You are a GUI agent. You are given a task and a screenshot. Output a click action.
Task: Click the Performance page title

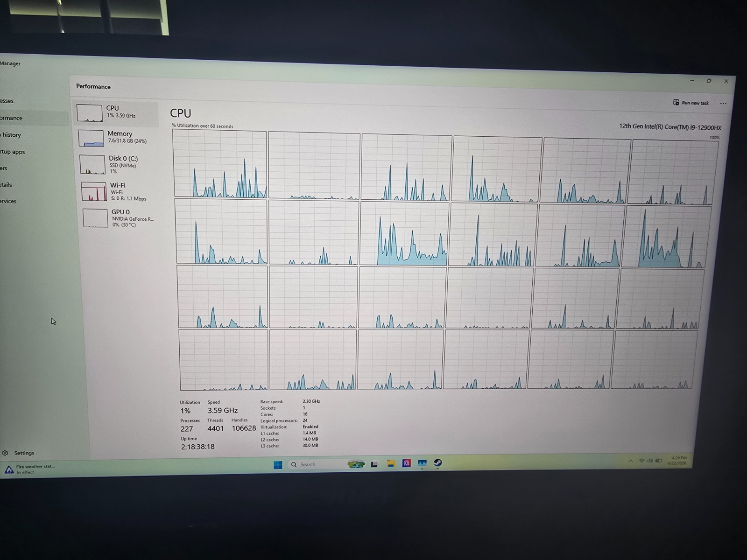pyautogui.click(x=93, y=86)
